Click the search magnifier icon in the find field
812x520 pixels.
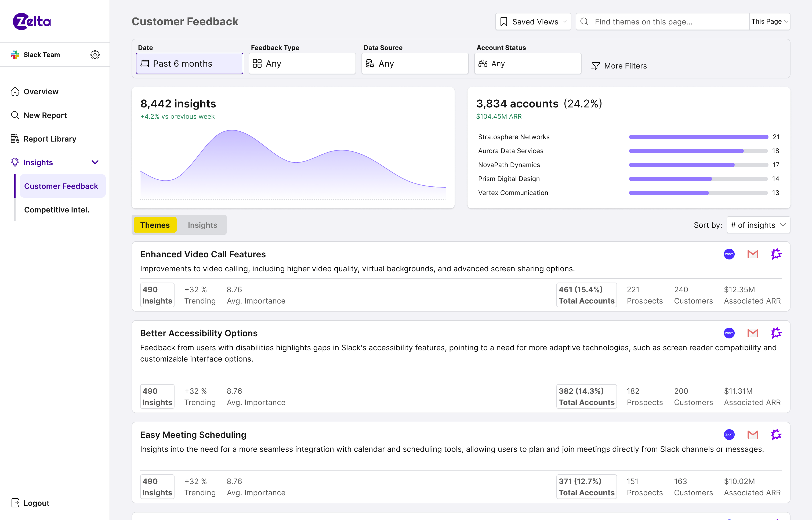[584, 21]
